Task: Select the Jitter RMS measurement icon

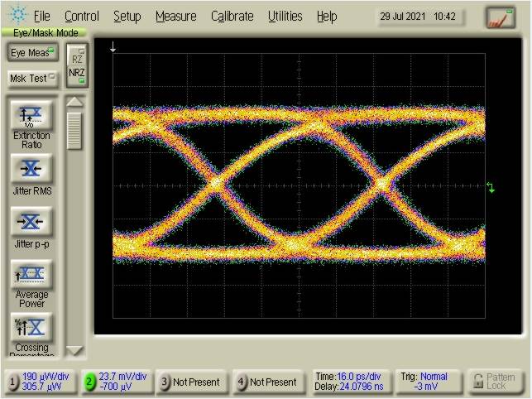Action: pyautogui.click(x=31, y=169)
